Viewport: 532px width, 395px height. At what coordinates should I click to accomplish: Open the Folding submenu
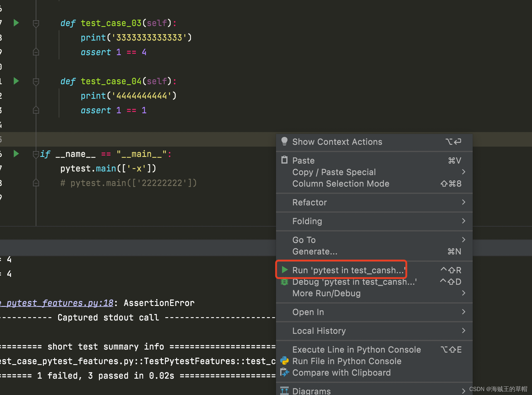coord(374,221)
